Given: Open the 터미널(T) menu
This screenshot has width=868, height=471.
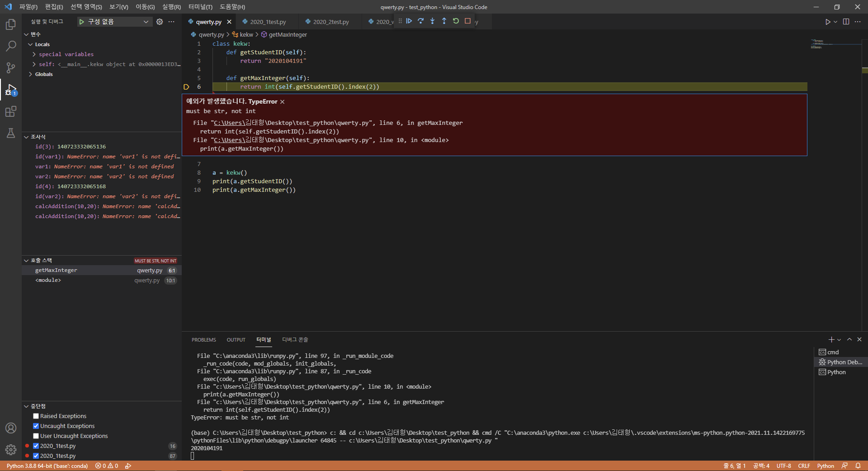Looking at the screenshot, I should click(200, 7).
